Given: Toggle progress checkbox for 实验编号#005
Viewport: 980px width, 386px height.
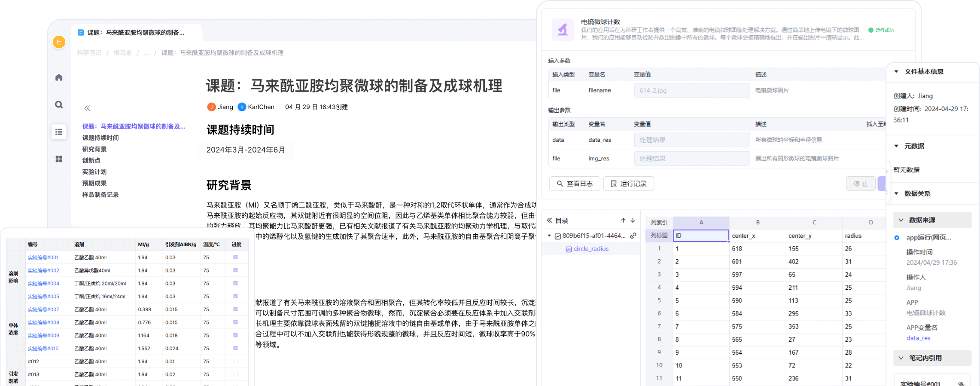Looking at the screenshot, I should [235, 296].
